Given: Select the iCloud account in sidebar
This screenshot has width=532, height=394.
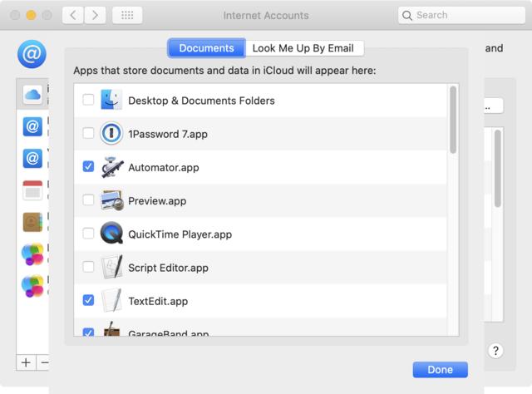Looking at the screenshot, I should pos(32,94).
